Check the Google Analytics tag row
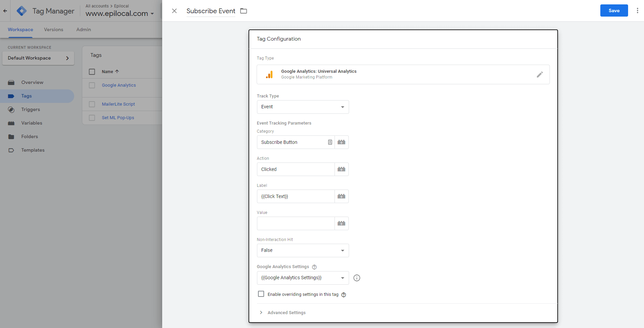 (92, 85)
